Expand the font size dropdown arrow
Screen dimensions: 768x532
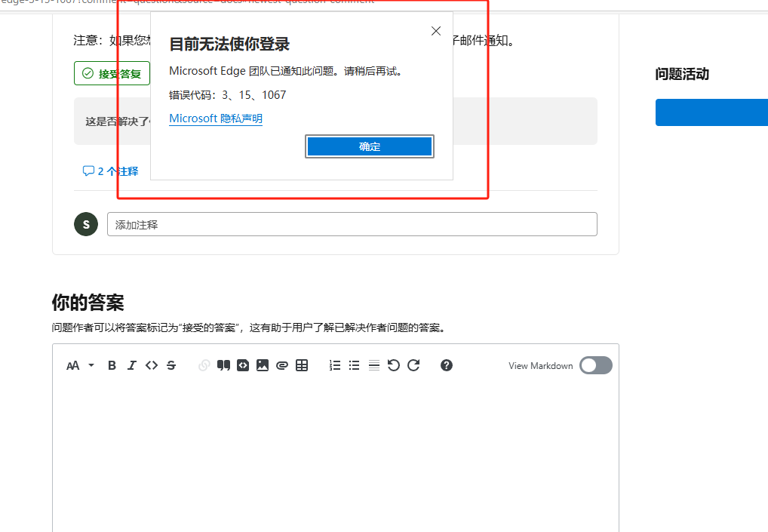click(x=91, y=365)
